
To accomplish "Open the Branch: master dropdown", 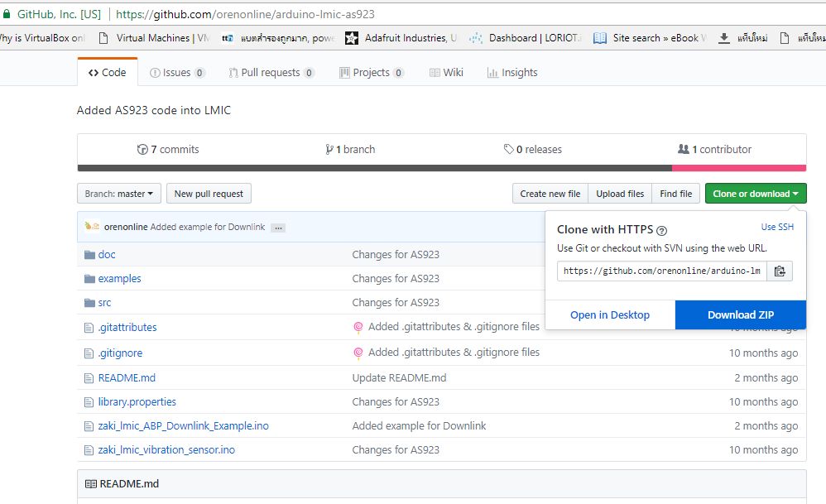I will pyautogui.click(x=119, y=194).
